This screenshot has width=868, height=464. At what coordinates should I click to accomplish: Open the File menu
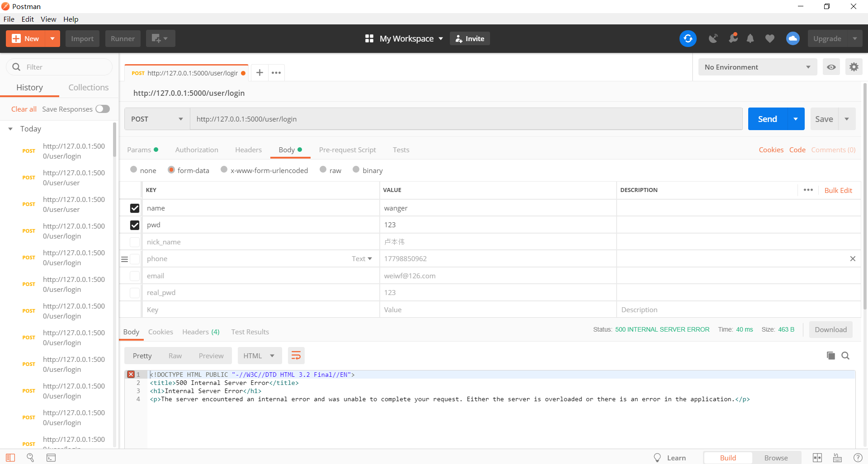coord(9,19)
